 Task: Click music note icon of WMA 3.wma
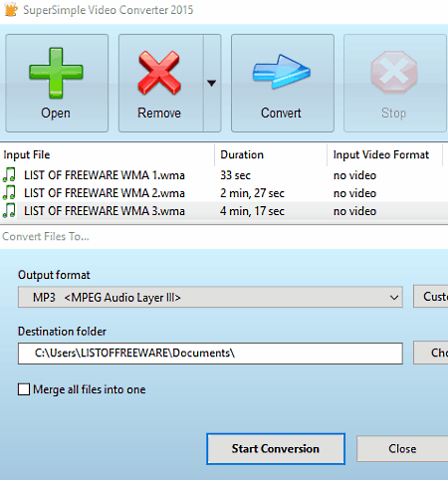[9, 211]
